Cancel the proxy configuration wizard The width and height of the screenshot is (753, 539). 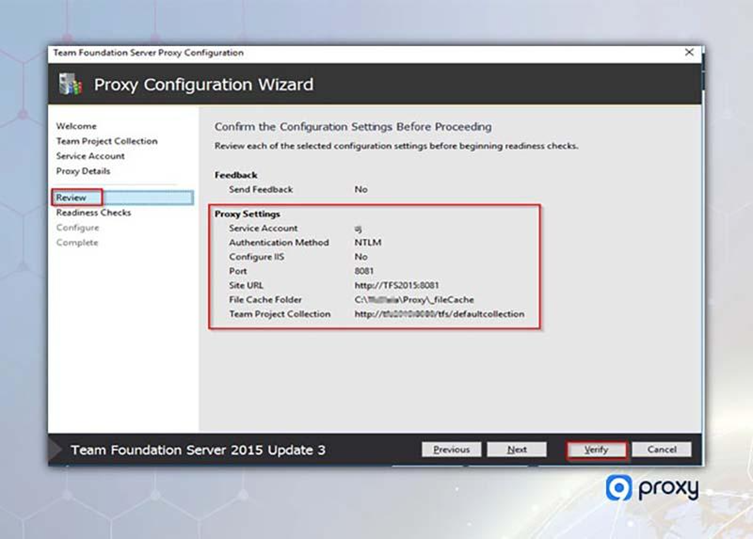pyautogui.click(x=661, y=450)
